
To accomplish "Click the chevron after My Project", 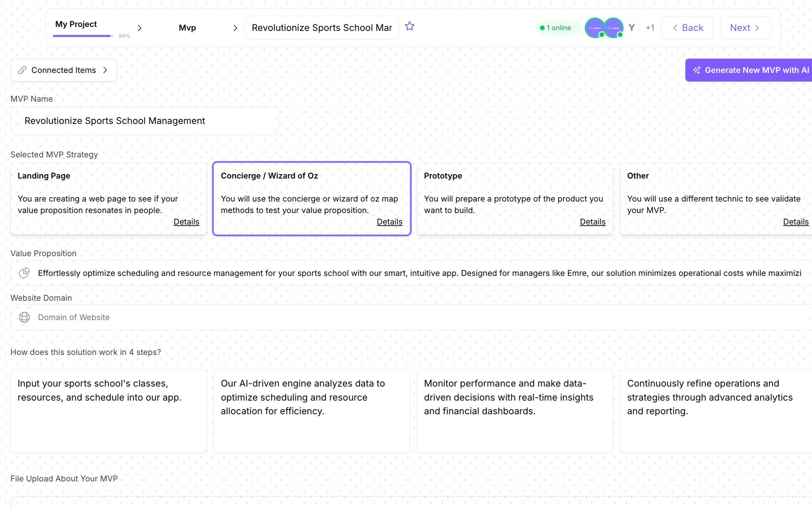I will coord(140,28).
